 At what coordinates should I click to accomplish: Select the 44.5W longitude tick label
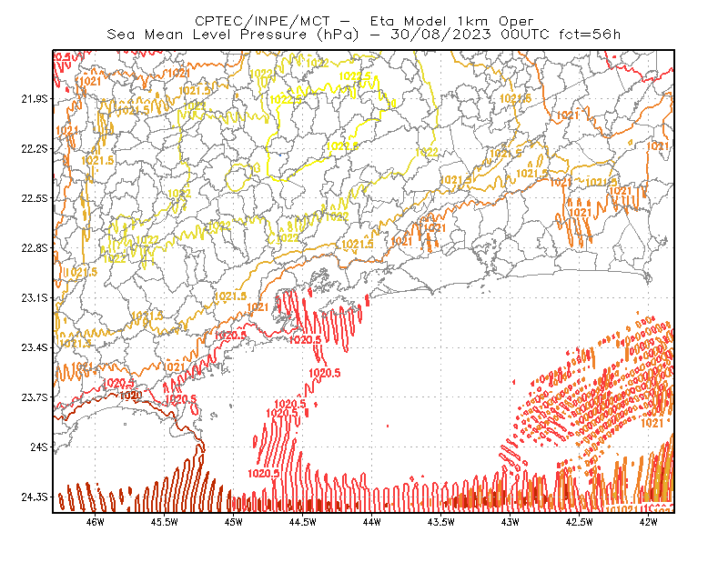click(x=303, y=522)
